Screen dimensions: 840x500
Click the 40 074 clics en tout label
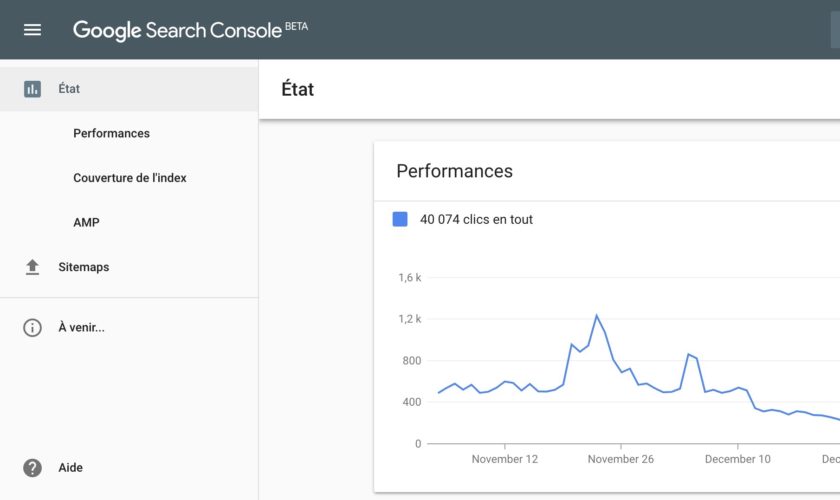476,219
